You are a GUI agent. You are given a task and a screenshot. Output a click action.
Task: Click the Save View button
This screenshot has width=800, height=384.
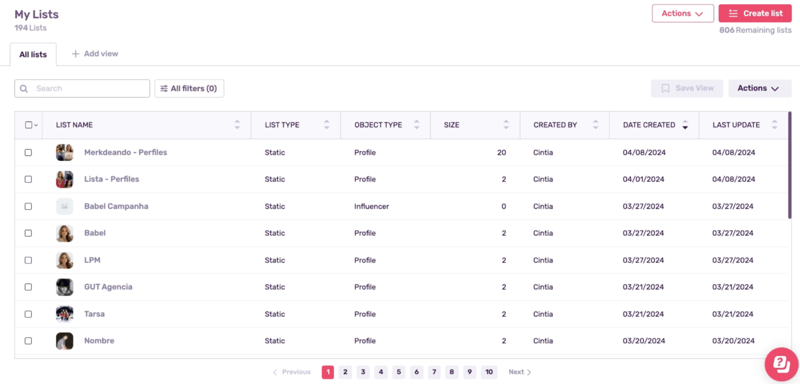[687, 88]
